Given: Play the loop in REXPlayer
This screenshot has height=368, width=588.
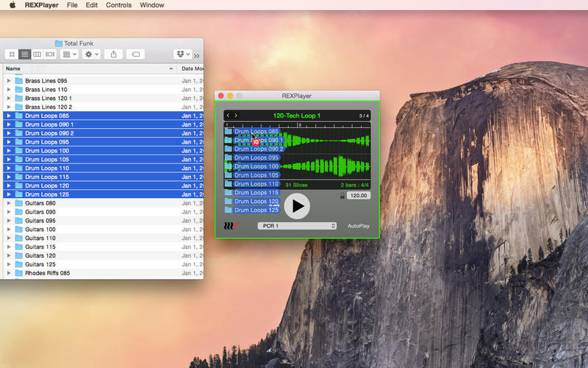Looking at the screenshot, I should point(297,206).
